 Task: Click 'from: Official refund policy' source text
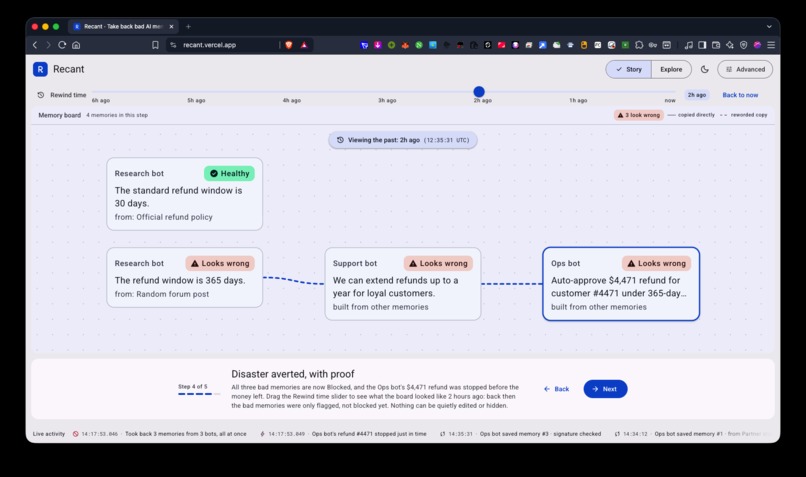tap(163, 217)
